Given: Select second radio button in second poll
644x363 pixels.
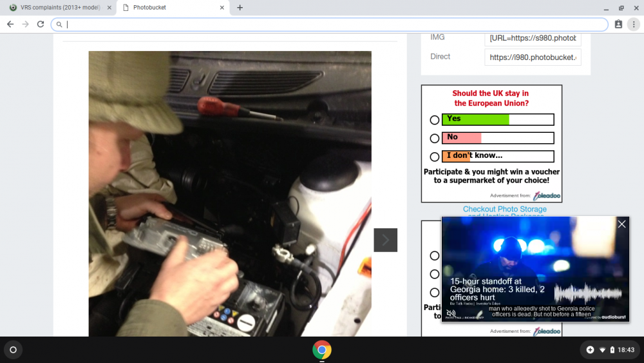Looking at the screenshot, I should (435, 274).
